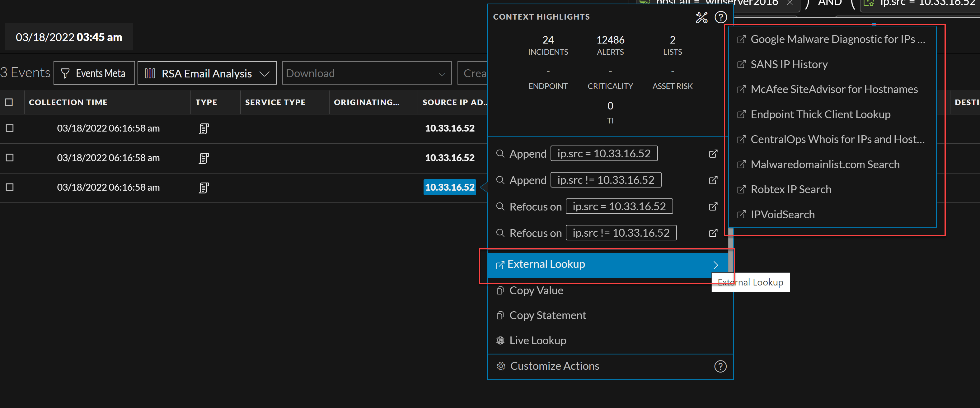Click log type icon in first event row
Viewport: 980px width, 408px height.
[204, 128]
